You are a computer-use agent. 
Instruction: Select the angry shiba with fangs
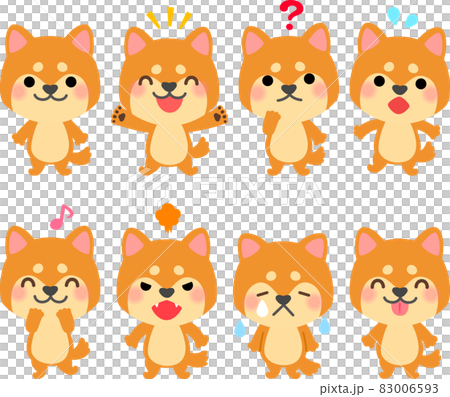167,303
